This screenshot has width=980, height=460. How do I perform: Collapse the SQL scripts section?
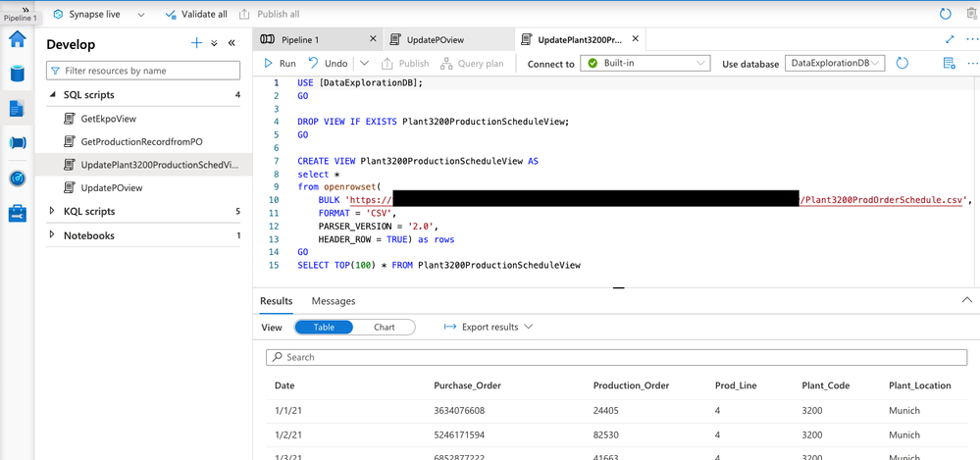(53, 95)
